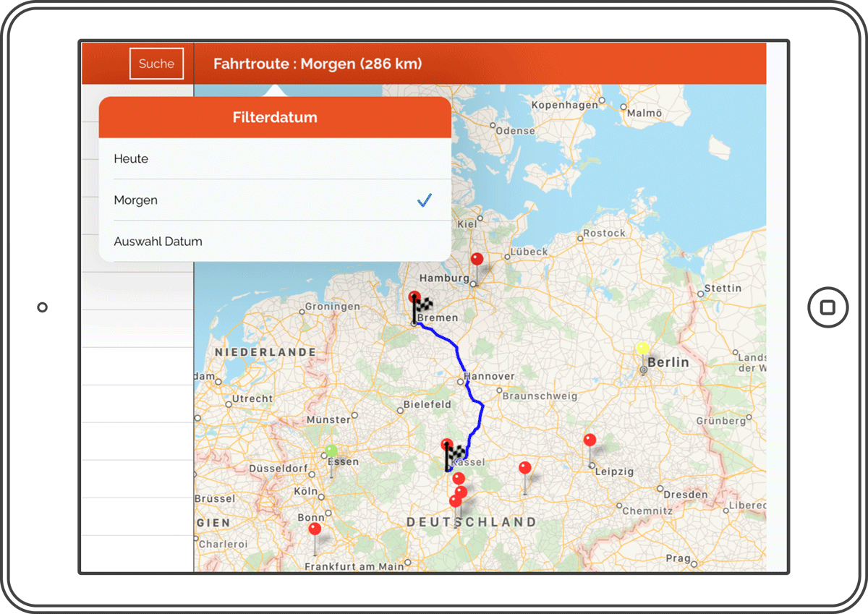This screenshot has width=868, height=614.
Task: Click the Odense city label
Action: point(516,131)
